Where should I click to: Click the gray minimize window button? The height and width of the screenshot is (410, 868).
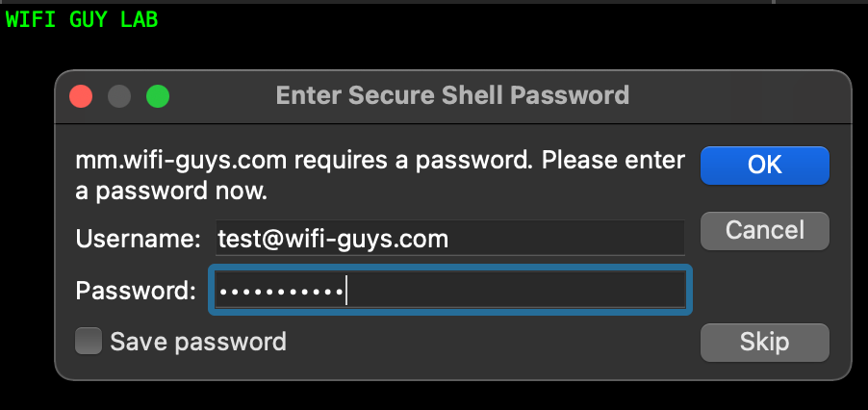(119, 95)
